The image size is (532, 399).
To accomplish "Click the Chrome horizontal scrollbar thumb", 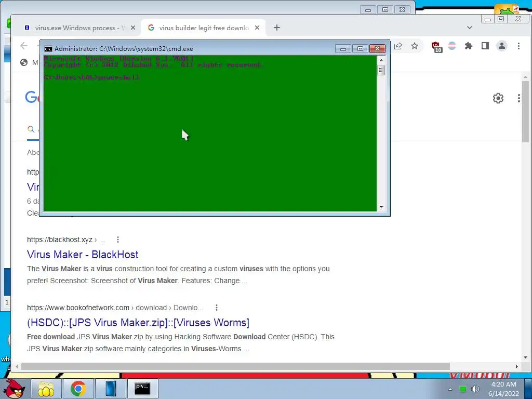I will tap(235, 366).
